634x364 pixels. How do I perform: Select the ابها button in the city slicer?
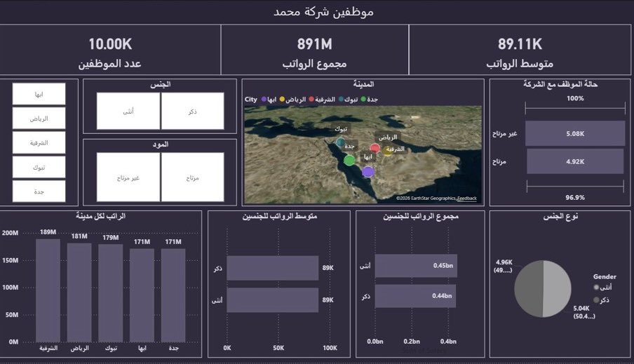pos(39,94)
